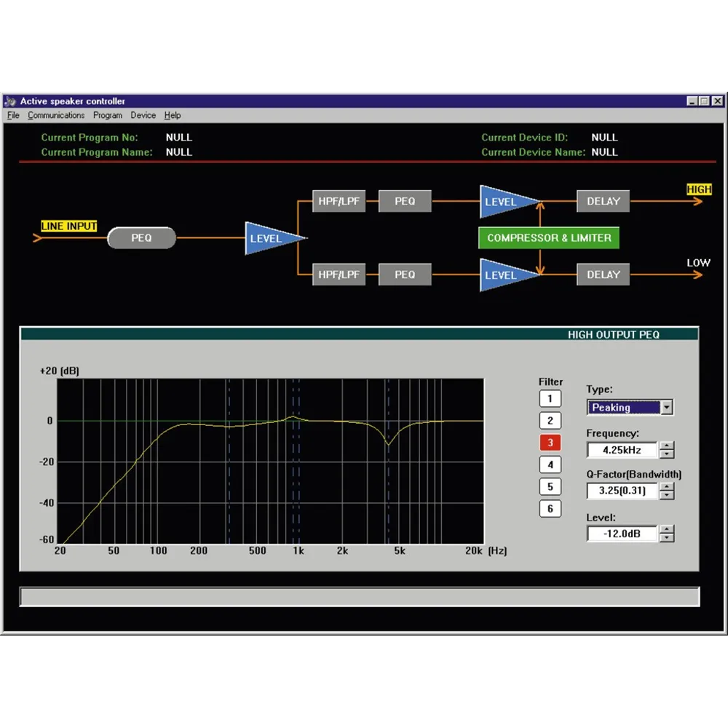Open the Program menu
Image resolution: width=728 pixels, height=728 pixels.
[108, 115]
